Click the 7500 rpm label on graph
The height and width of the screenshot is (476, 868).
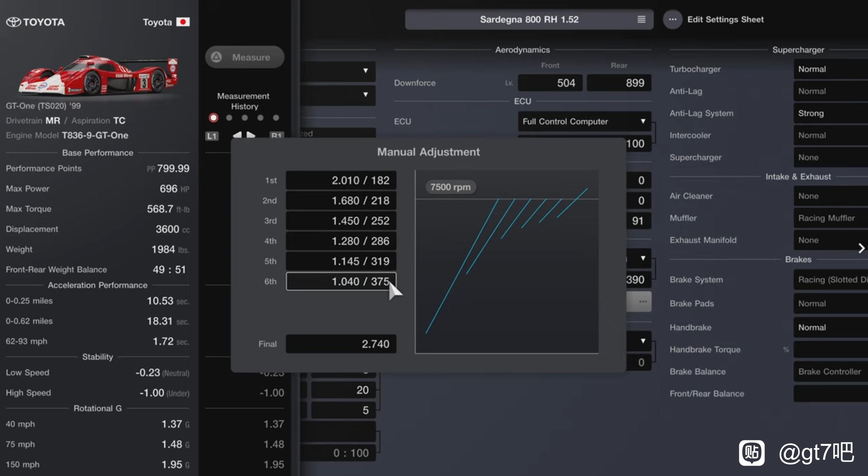click(x=451, y=187)
